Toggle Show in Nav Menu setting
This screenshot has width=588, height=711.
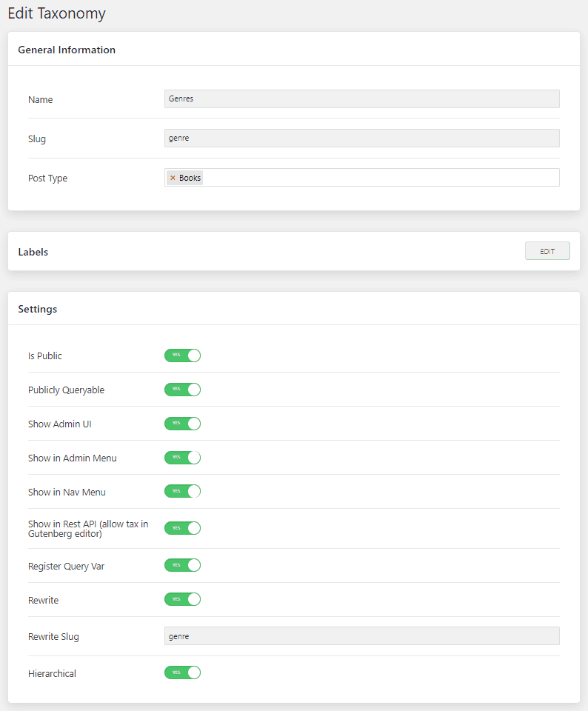click(182, 491)
